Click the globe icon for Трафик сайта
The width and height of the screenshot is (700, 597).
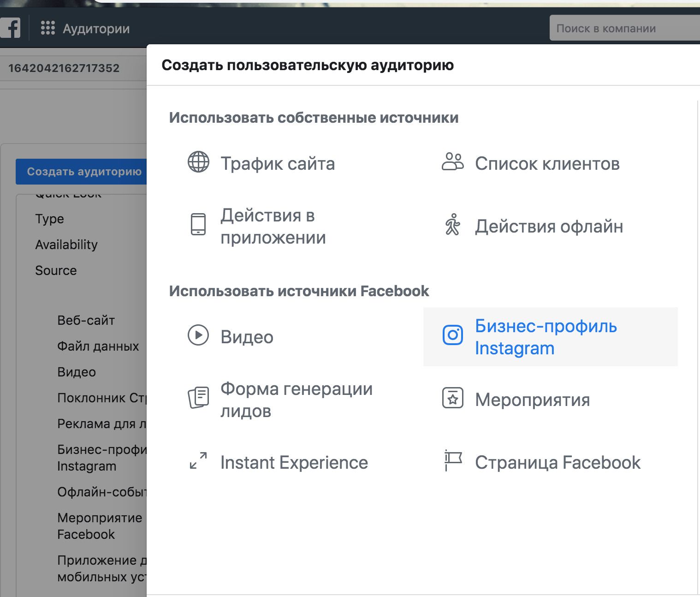click(x=198, y=162)
